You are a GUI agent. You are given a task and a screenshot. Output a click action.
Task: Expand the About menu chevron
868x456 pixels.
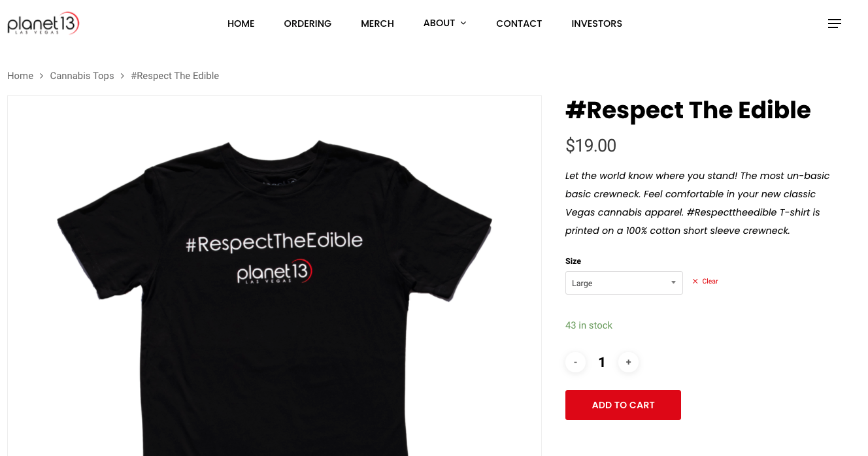tap(463, 24)
